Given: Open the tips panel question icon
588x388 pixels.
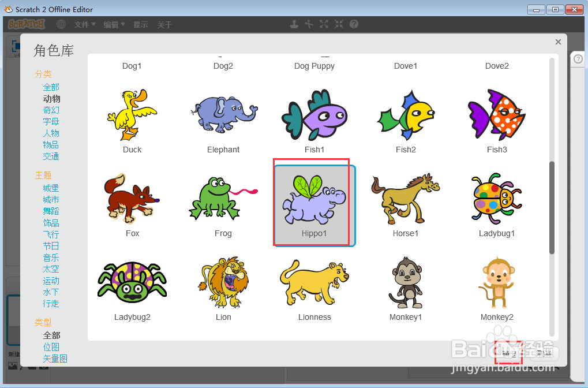Looking at the screenshot, I should tap(578, 59).
